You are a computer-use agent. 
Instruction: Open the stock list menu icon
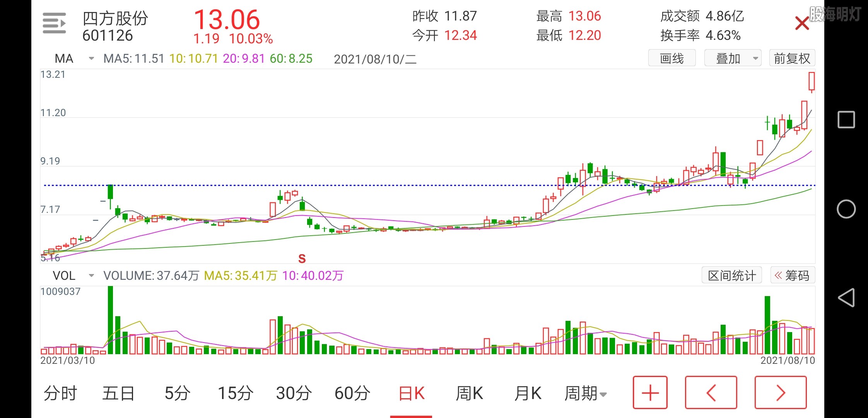click(x=54, y=23)
